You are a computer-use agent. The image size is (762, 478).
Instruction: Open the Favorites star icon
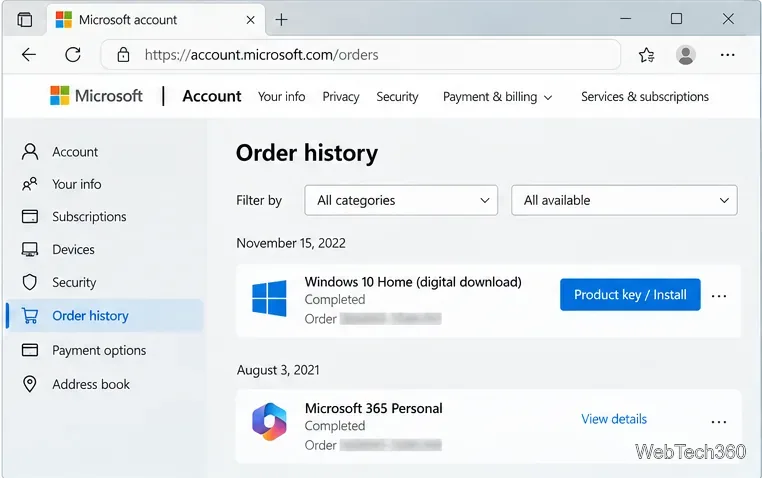pos(646,55)
